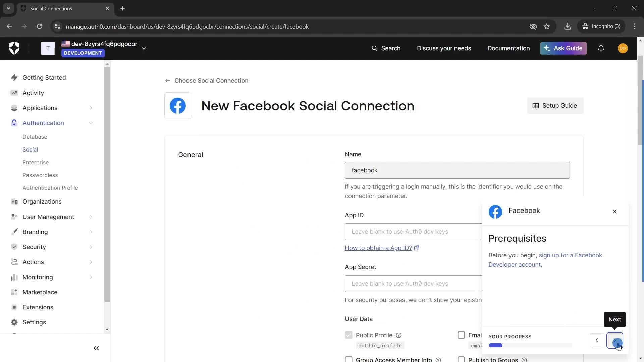Click the Setup Guide button

(555, 106)
